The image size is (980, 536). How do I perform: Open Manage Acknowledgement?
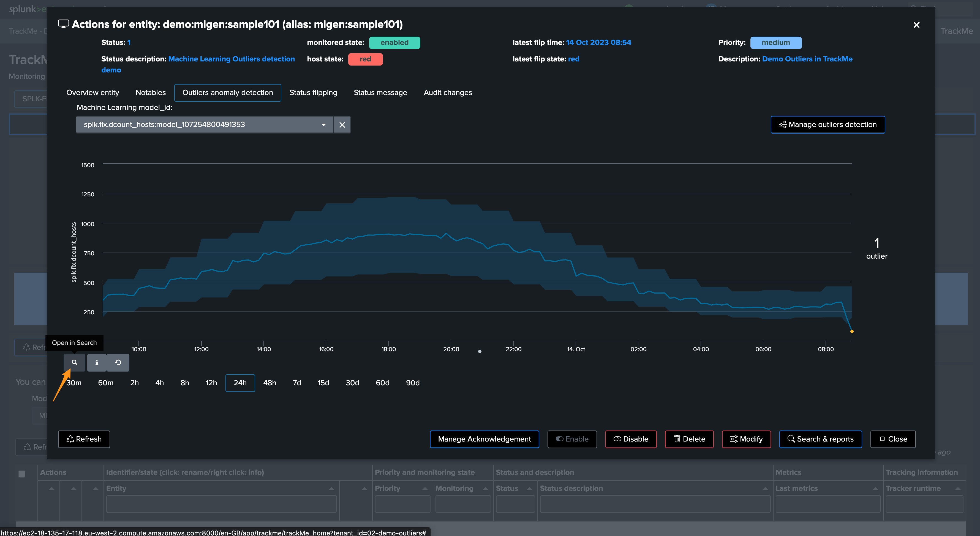point(484,439)
